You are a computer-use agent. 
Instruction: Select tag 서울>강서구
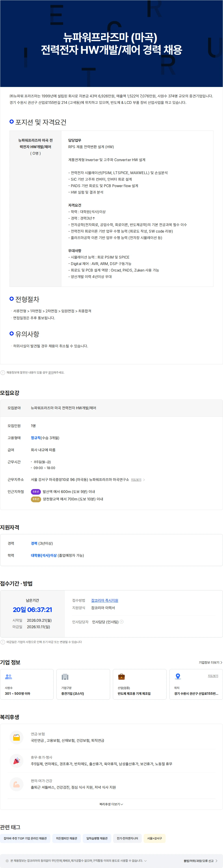pyautogui.click(x=154, y=838)
